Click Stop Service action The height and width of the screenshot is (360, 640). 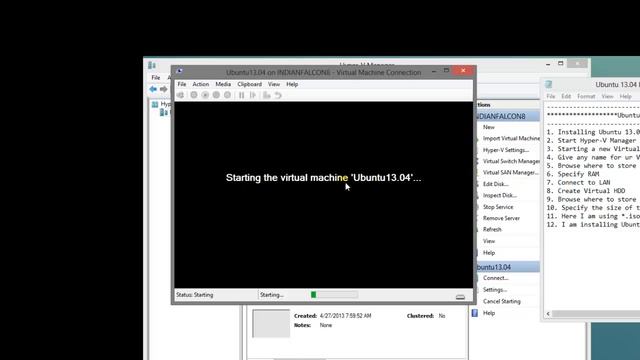(498, 207)
